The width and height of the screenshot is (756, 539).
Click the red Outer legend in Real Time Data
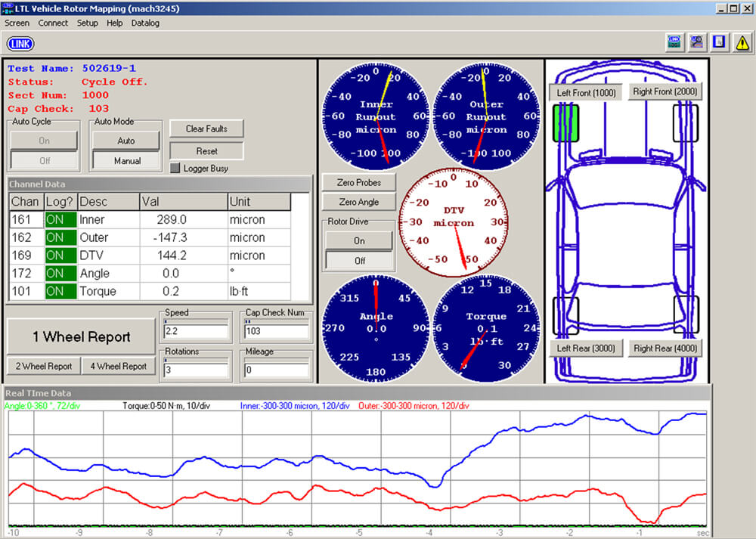[414, 406]
